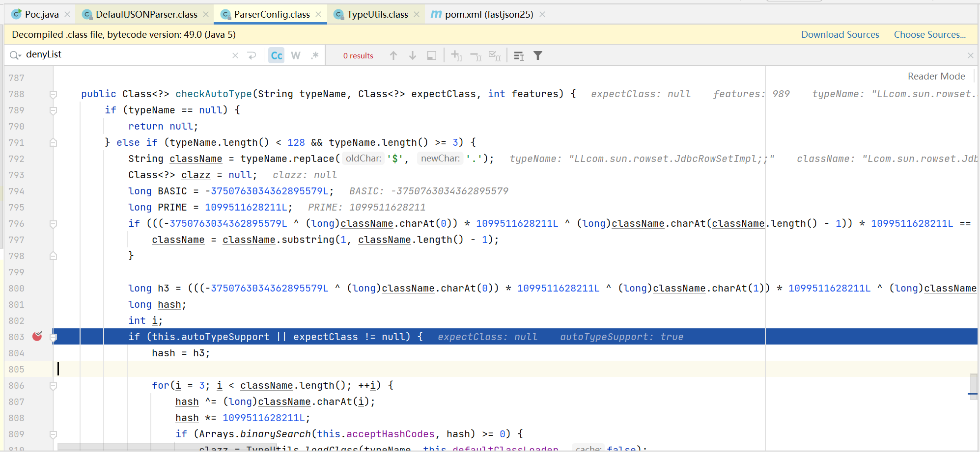The height and width of the screenshot is (452, 980).
Task: Click the clazz variable on line 793
Action: click(x=196, y=175)
